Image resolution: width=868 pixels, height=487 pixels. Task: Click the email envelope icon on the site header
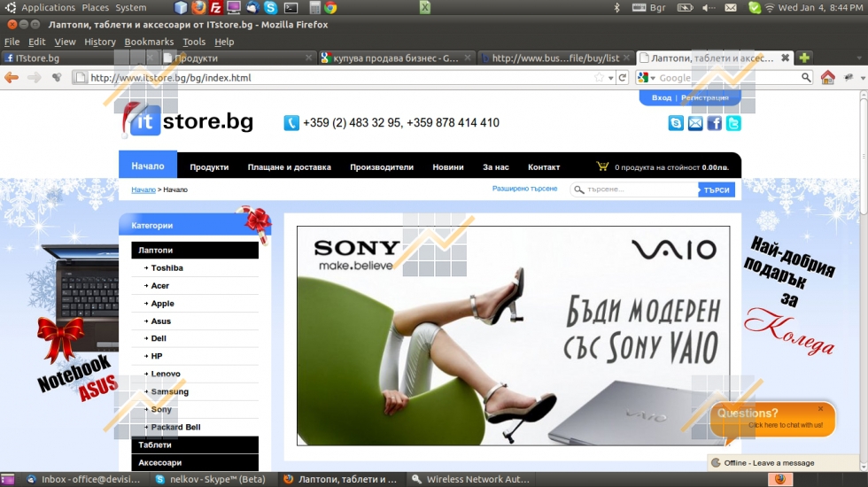695,123
